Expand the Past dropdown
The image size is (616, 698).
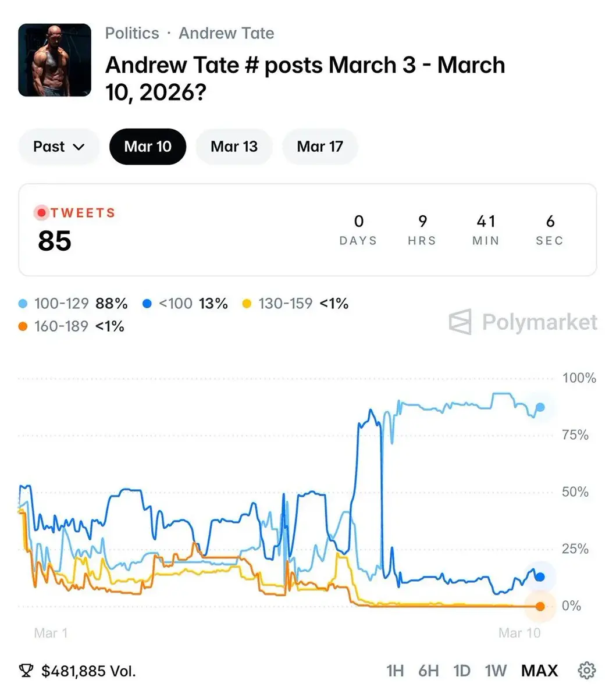[59, 147]
